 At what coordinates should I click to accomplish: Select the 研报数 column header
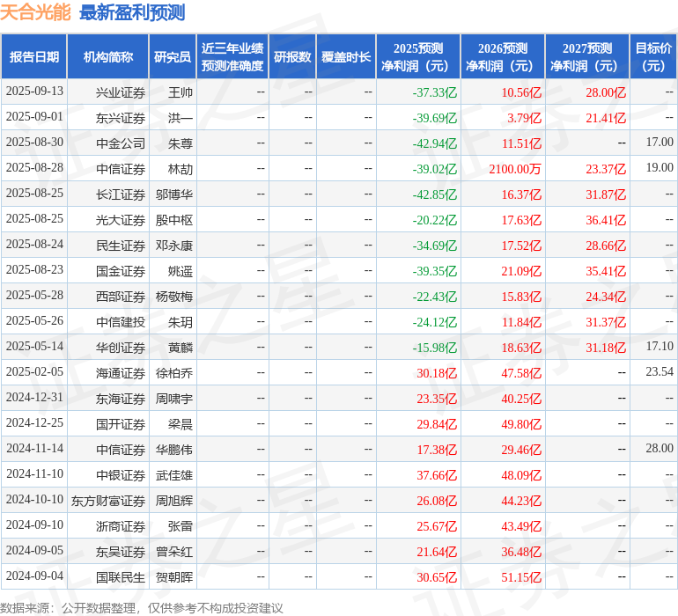point(291,57)
